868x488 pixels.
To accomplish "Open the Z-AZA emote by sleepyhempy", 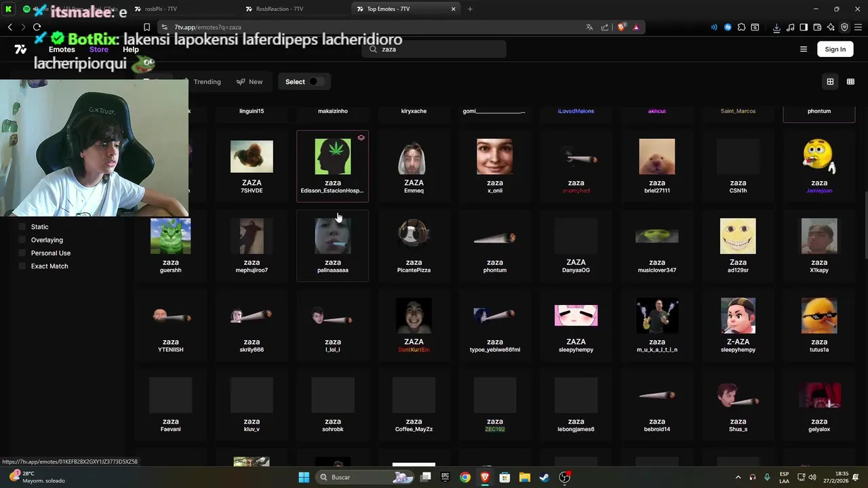I will click(x=738, y=325).
